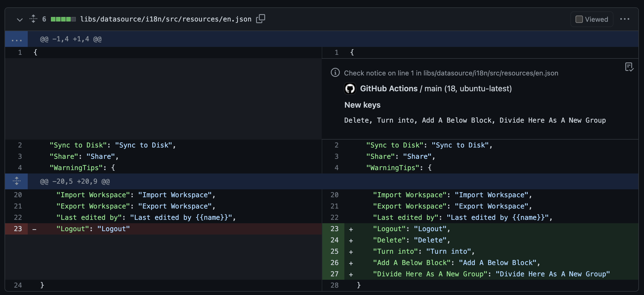The image size is (644, 295).
Task: Click "Export Workspace" line in left pane
Action: 175,206
